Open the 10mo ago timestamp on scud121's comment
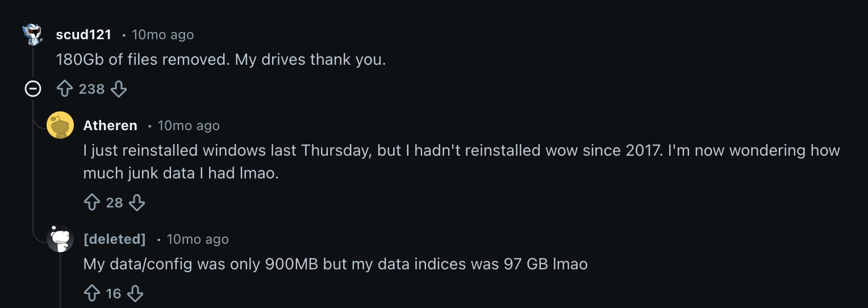 click(162, 35)
